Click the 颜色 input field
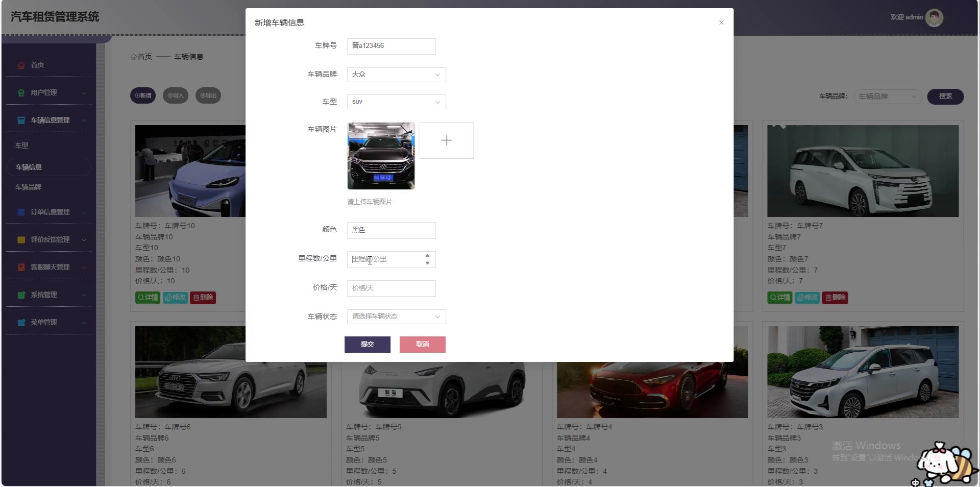Viewport: 980px width, 487px height. pyautogui.click(x=391, y=230)
